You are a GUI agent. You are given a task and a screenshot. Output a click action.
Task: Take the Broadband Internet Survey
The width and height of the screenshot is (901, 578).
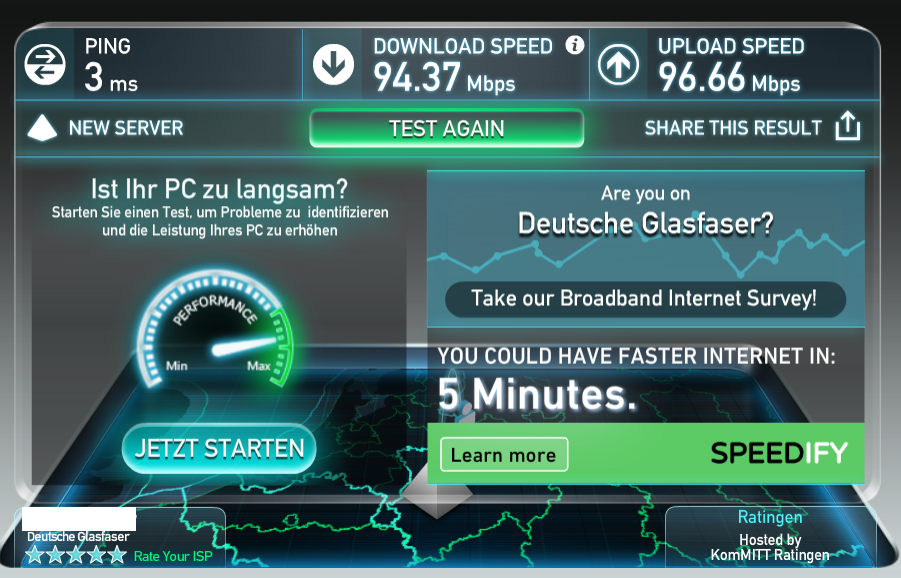(x=645, y=299)
